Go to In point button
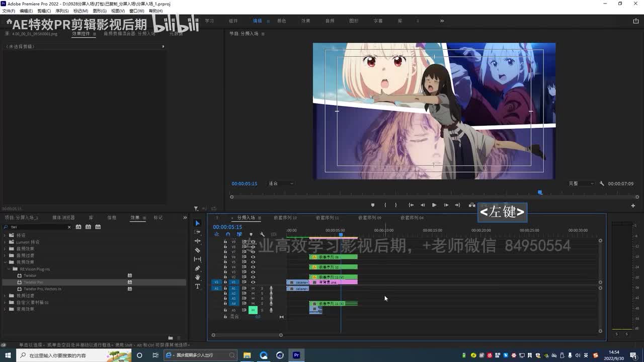The height and width of the screenshot is (362, 644). click(x=411, y=205)
